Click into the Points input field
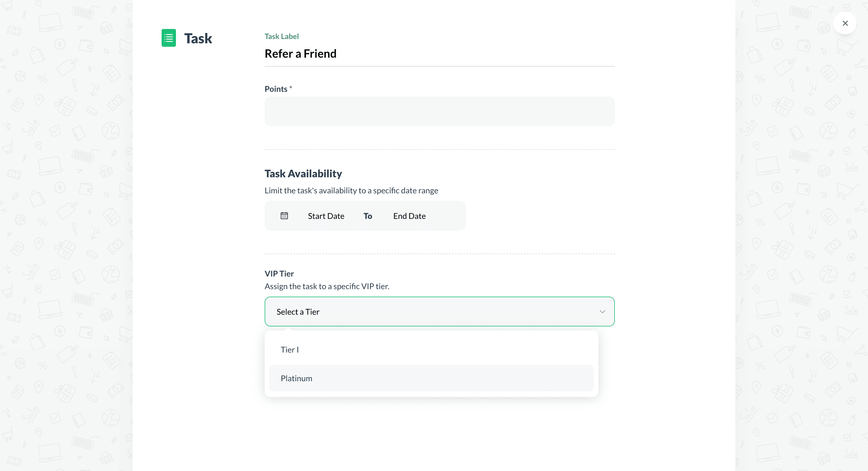Image resolution: width=868 pixels, height=471 pixels. tap(439, 111)
